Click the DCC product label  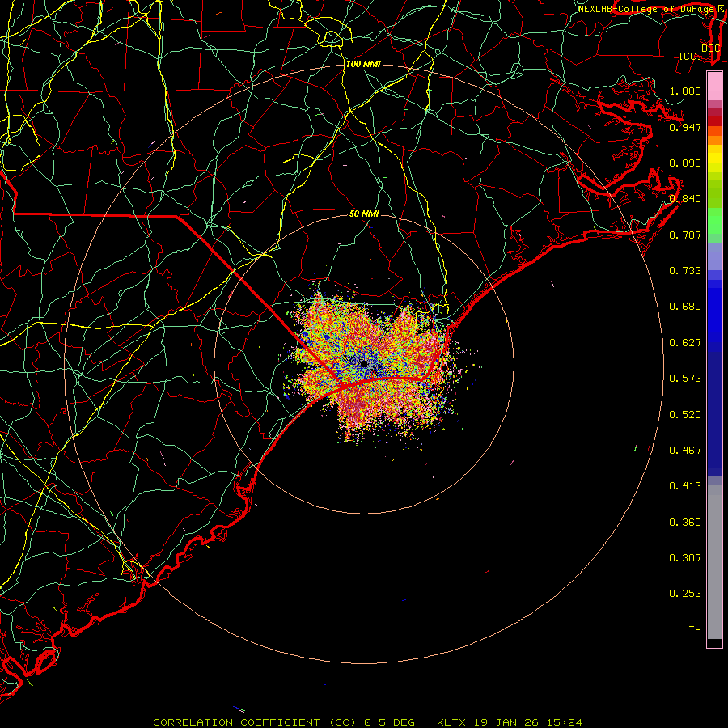click(710, 49)
